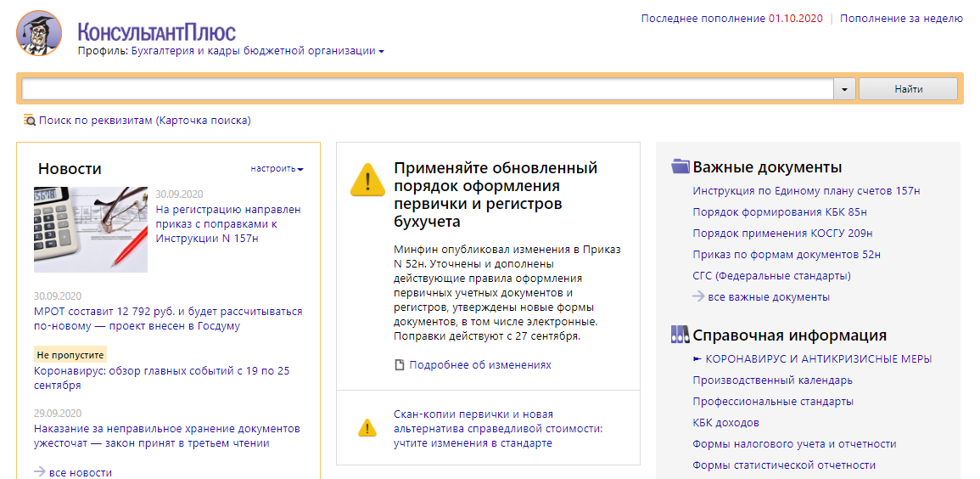This screenshot has height=479, width=980.
Task: Open the настроить dropdown in Новости
Action: (x=277, y=169)
